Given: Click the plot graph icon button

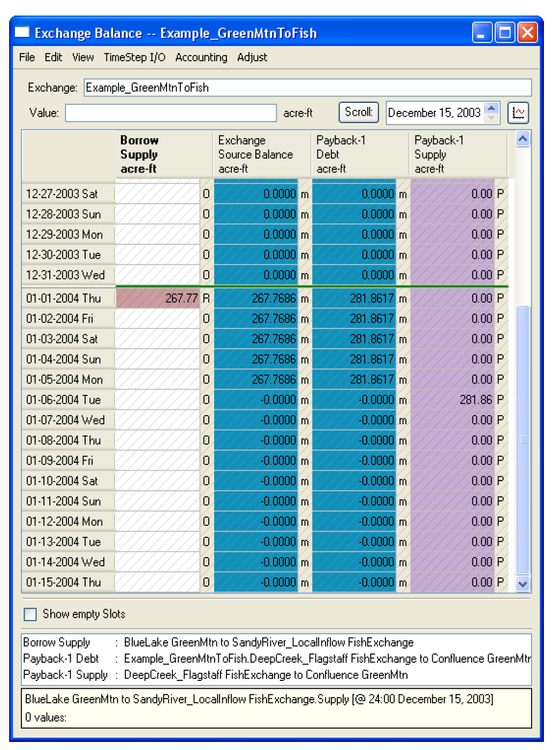Looking at the screenshot, I should tap(518, 113).
